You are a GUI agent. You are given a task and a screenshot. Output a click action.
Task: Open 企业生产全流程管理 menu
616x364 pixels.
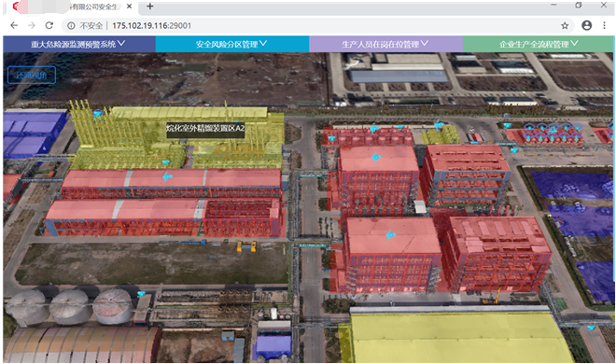[539, 44]
